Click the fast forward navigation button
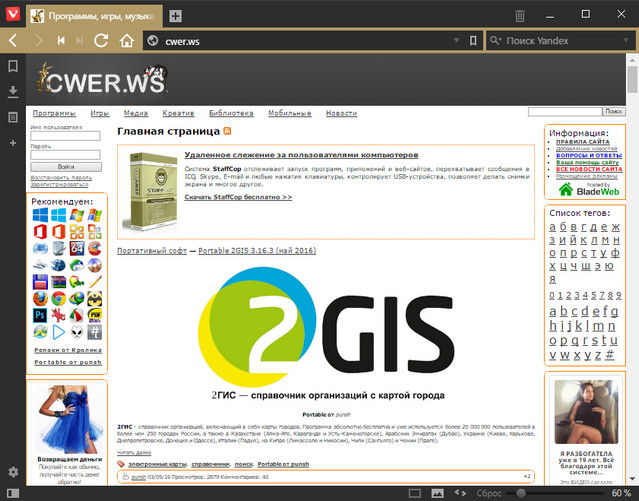Viewport: 639px width, 501px height. 79,40
